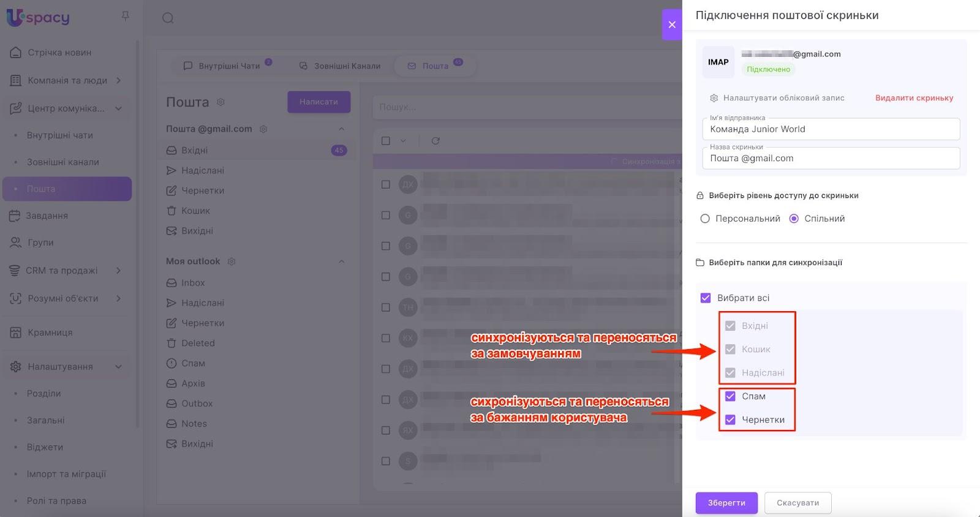Click Стрічка новин home icon
Image resolution: width=980 pixels, height=517 pixels.
click(16, 53)
